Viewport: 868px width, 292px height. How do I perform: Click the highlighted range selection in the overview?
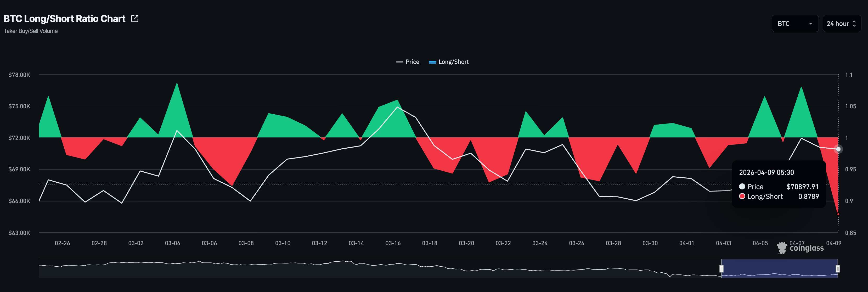tap(779, 268)
